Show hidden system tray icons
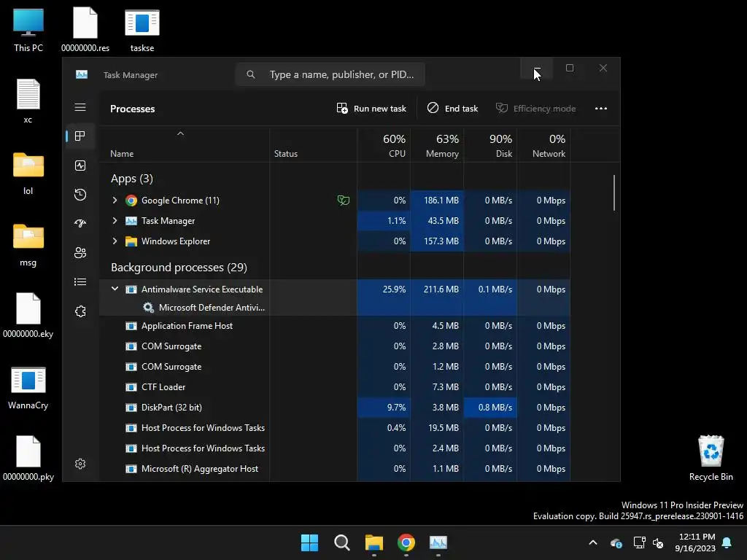Screen dimensions: 747x560 pyautogui.click(x=593, y=542)
